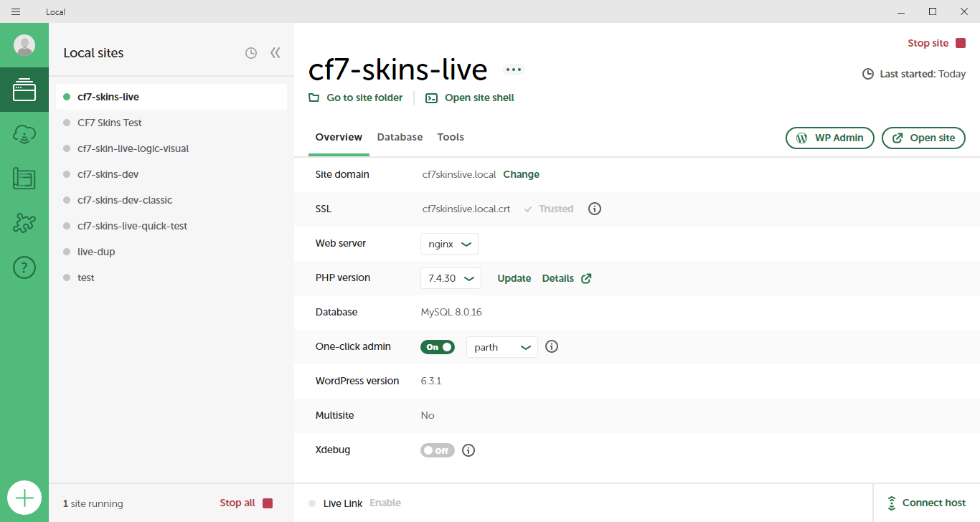Open the Add-ons puzzle piece icon

pos(24,223)
